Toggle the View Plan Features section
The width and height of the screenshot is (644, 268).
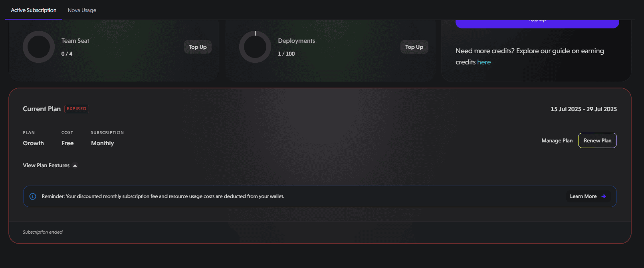tap(50, 165)
